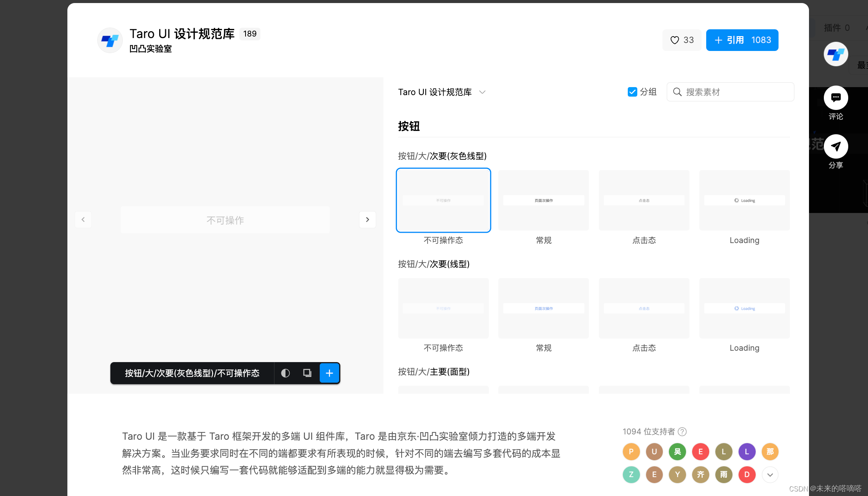Click next arrow to navigate carousel
This screenshot has height=496, width=868.
pyautogui.click(x=368, y=220)
